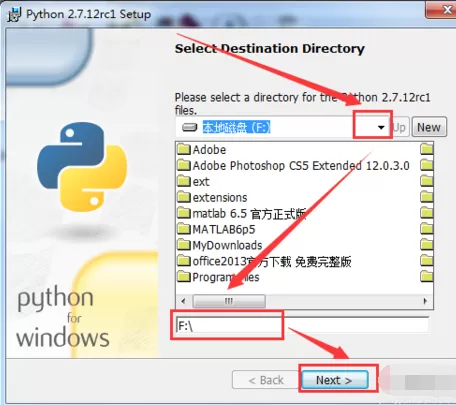Click the folder icon beside Program Files
456x405 pixels.
(184, 277)
